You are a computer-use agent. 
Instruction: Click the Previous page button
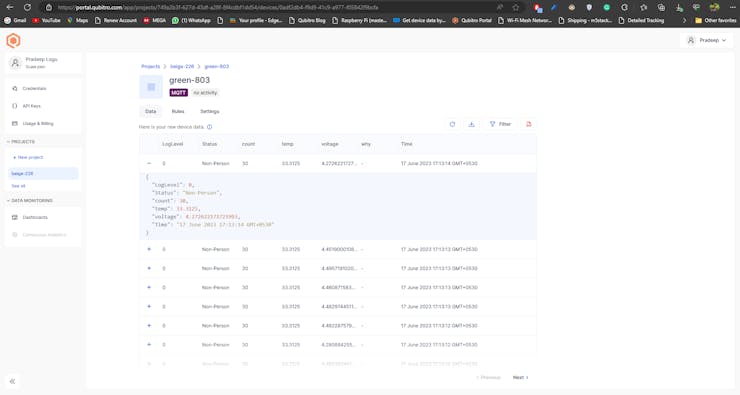488,378
